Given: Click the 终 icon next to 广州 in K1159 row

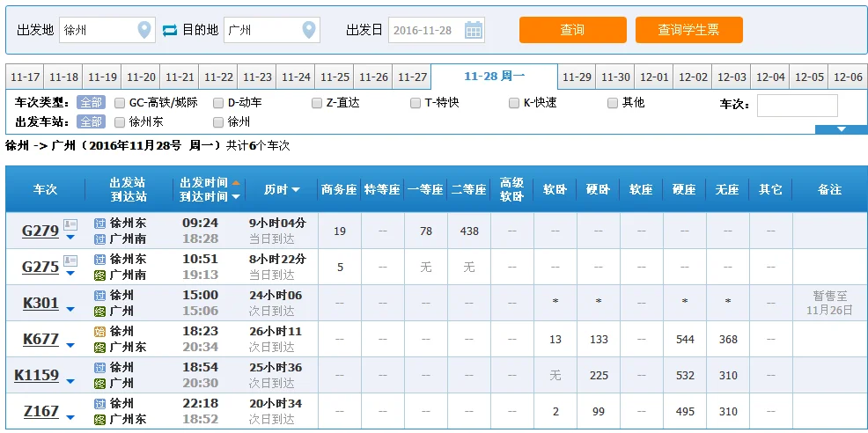Looking at the screenshot, I should coord(99,384).
